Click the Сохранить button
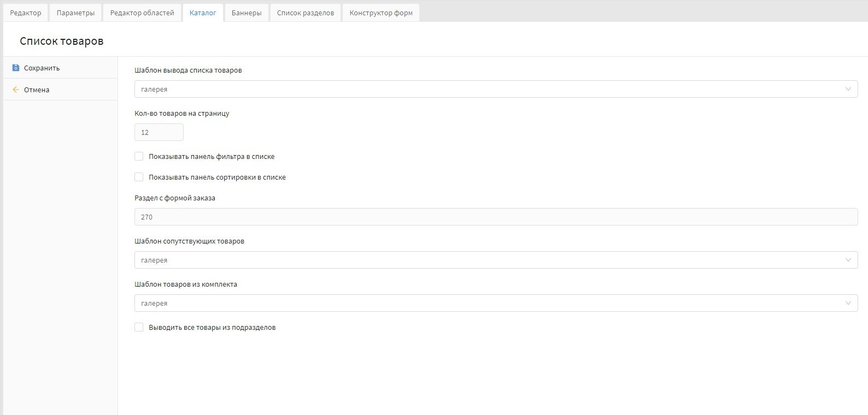 tap(42, 68)
